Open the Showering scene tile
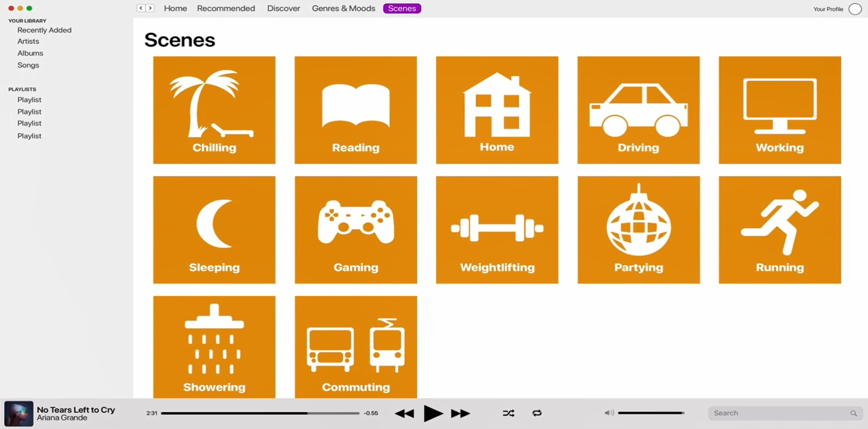Image resolution: width=868 pixels, height=429 pixels. pos(214,347)
